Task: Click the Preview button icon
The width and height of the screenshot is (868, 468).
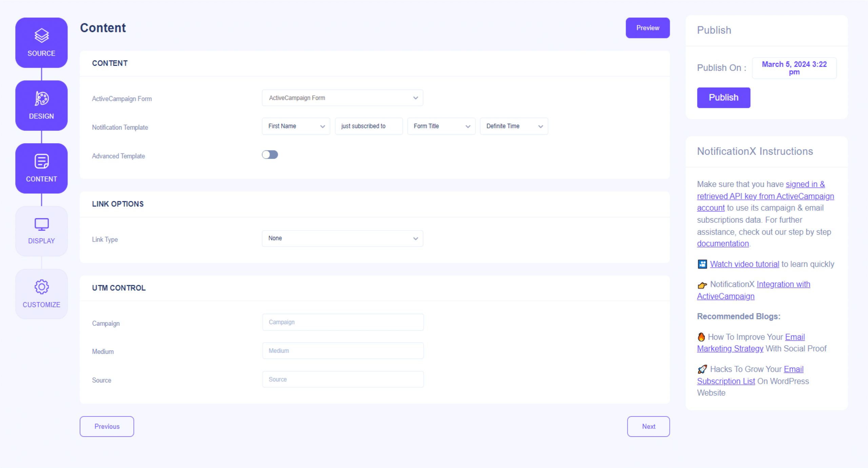Action: (x=648, y=28)
